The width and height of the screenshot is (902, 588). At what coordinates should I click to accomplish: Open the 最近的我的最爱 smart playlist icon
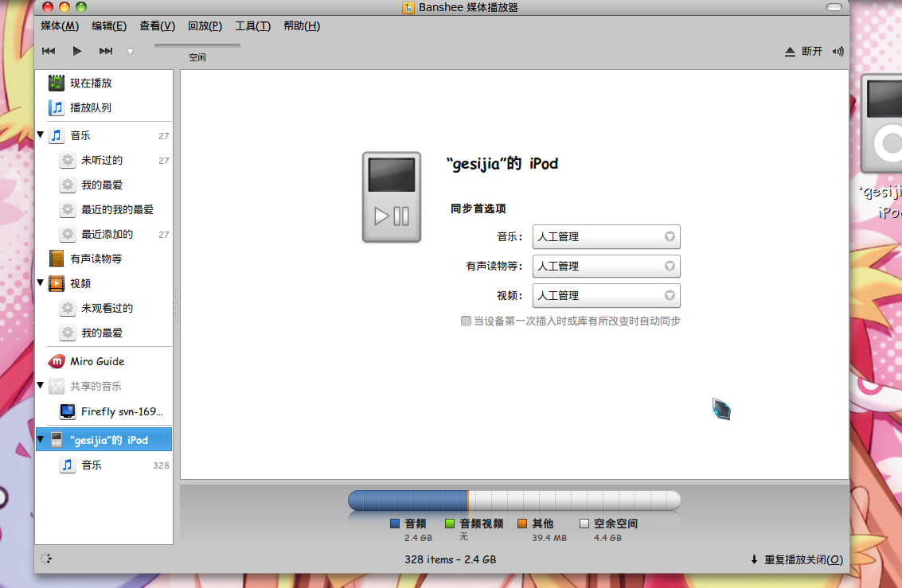point(68,209)
